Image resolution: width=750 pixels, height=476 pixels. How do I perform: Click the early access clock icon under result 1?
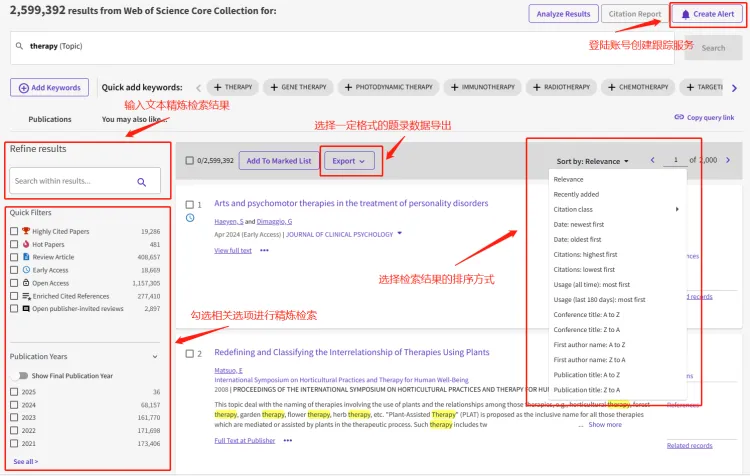pos(190,218)
